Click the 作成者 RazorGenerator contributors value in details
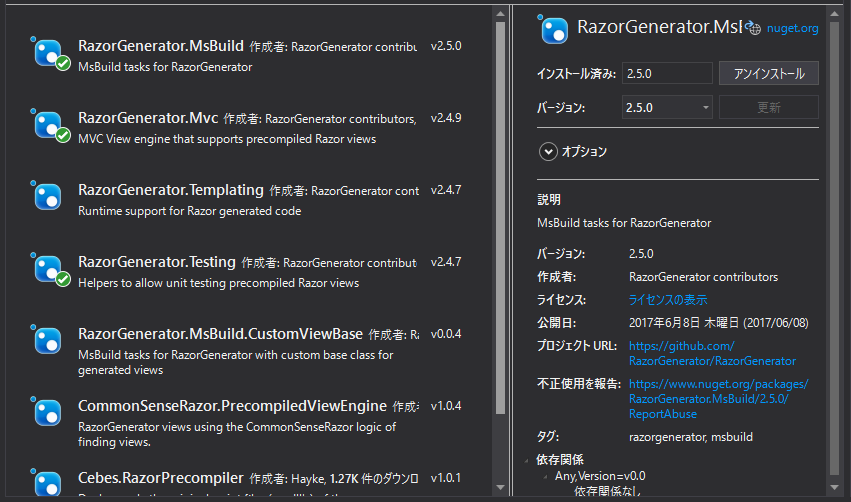Viewport: 851px width, 502px height. (703, 277)
